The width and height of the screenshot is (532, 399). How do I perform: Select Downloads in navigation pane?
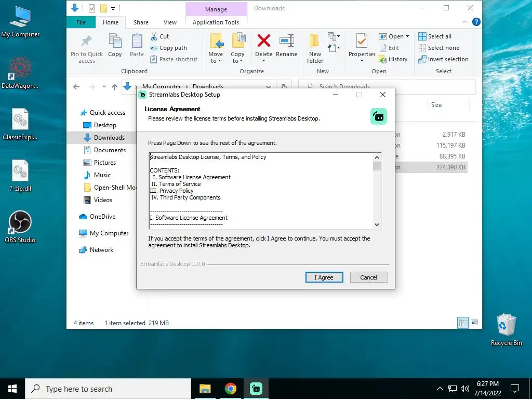pyautogui.click(x=104, y=137)
